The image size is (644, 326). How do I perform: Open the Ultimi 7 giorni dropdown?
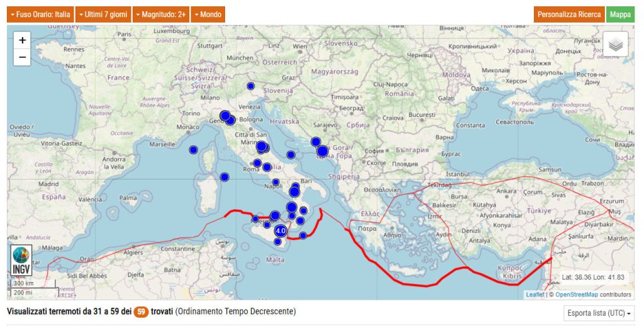click(103, 14)
